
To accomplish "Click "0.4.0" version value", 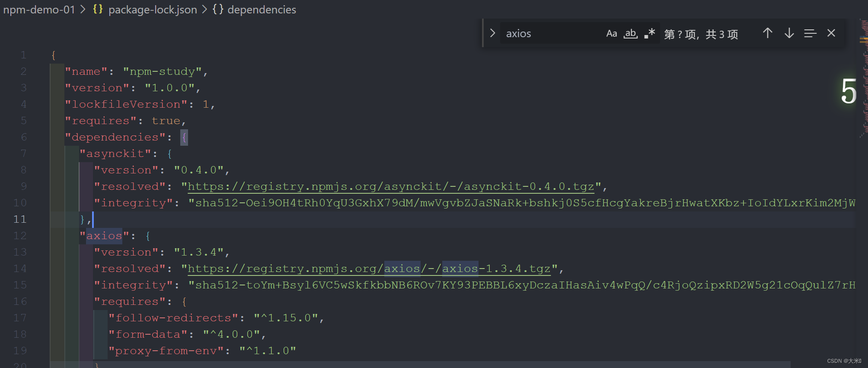I will (199, 170).
